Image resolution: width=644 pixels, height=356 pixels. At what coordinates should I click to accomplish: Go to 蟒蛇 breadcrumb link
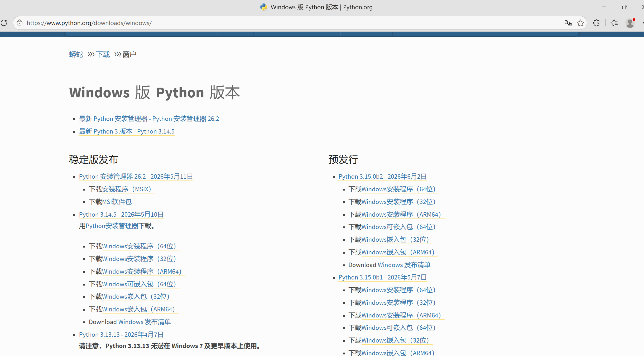click(76, 54)
